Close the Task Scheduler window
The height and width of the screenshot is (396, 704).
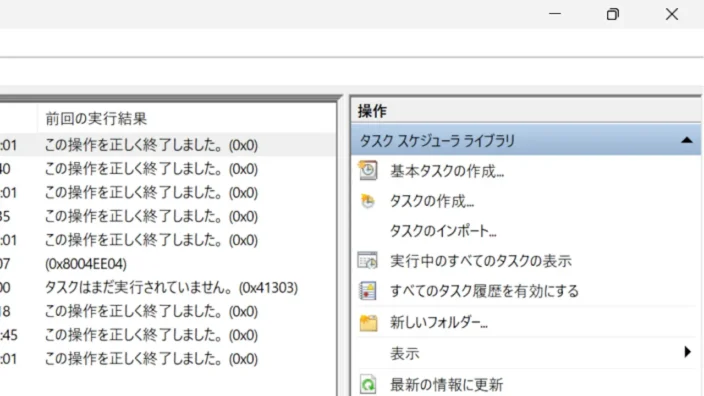[x=672, y=14]
